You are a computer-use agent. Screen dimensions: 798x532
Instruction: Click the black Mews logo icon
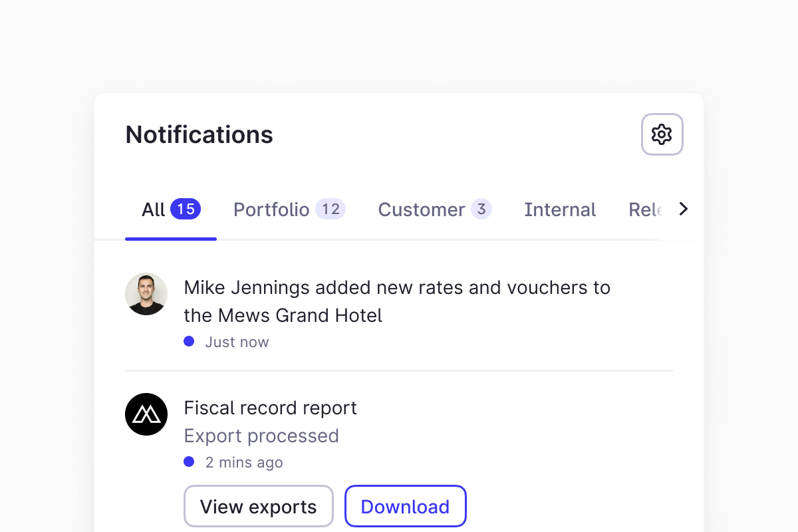click(146, 414)
